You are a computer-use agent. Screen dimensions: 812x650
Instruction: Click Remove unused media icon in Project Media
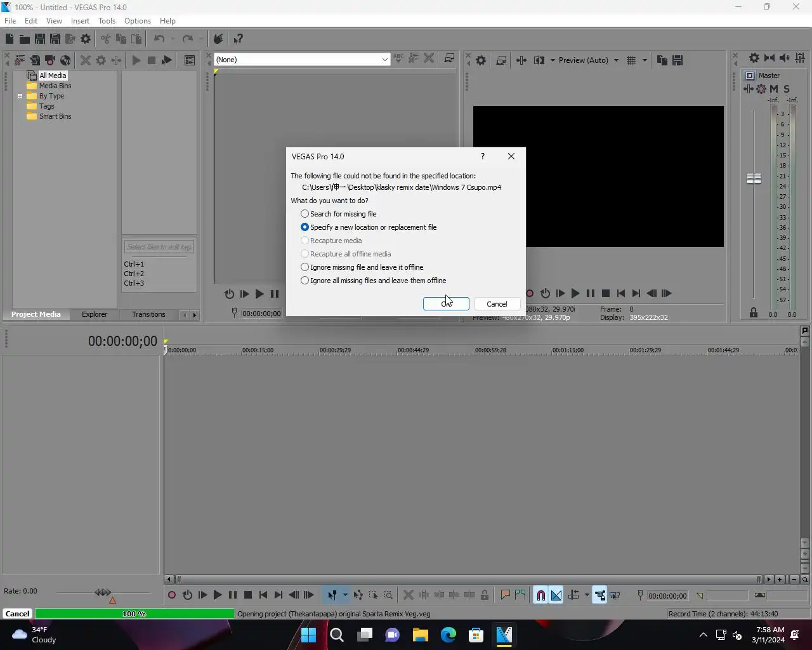click(20, 60)
